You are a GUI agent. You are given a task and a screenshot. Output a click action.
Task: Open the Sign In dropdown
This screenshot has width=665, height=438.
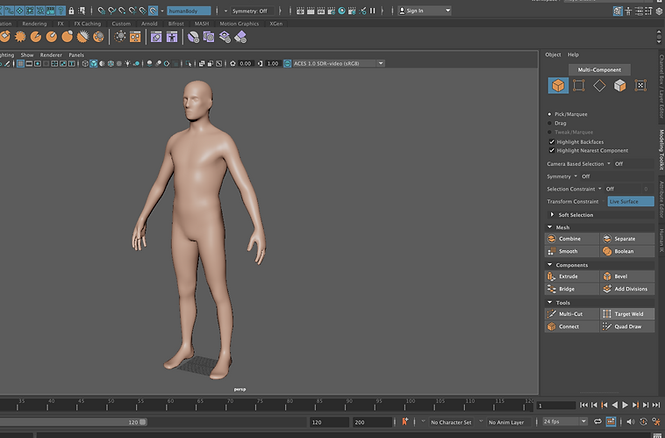pyautogui.click(x=425, y=11)
